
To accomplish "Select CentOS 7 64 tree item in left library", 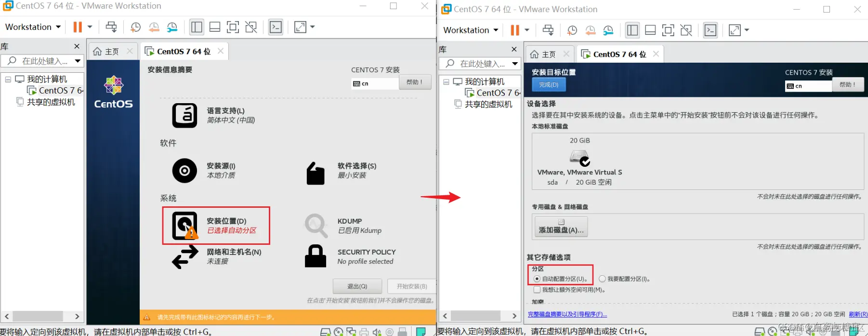I will [55, 90].
